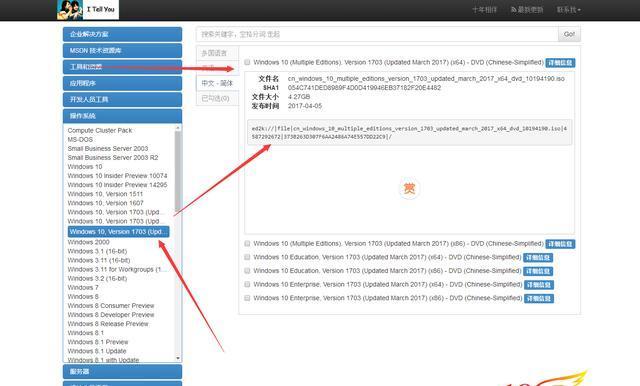
Task: Select Small Business Server 2003 R2 entry
Action: [x=113, y=158]
